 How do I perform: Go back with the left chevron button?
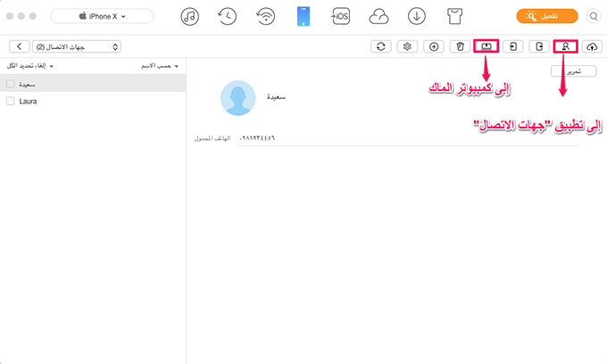coord(20,46)
